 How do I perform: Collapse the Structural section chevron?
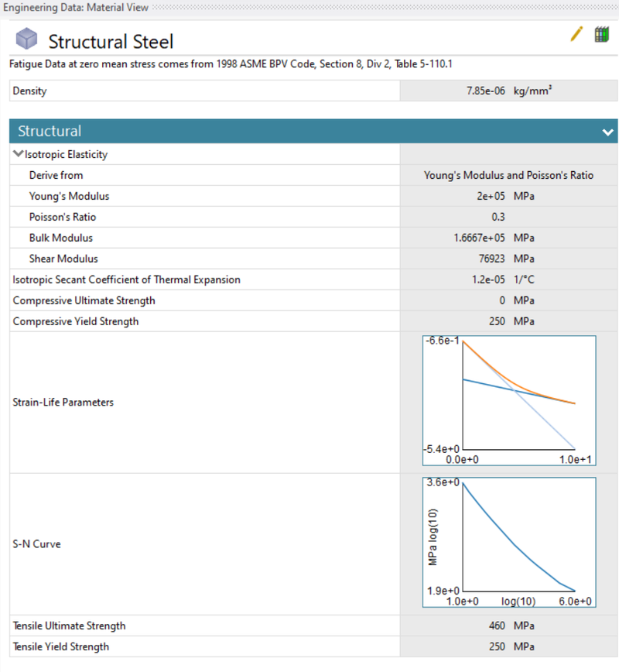click(x=607, y=132)
